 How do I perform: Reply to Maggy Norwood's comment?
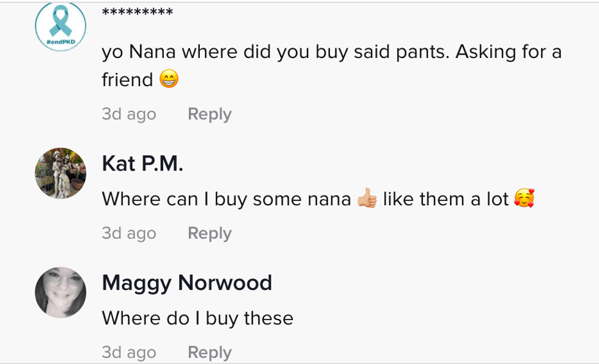(x=209, y=352)
